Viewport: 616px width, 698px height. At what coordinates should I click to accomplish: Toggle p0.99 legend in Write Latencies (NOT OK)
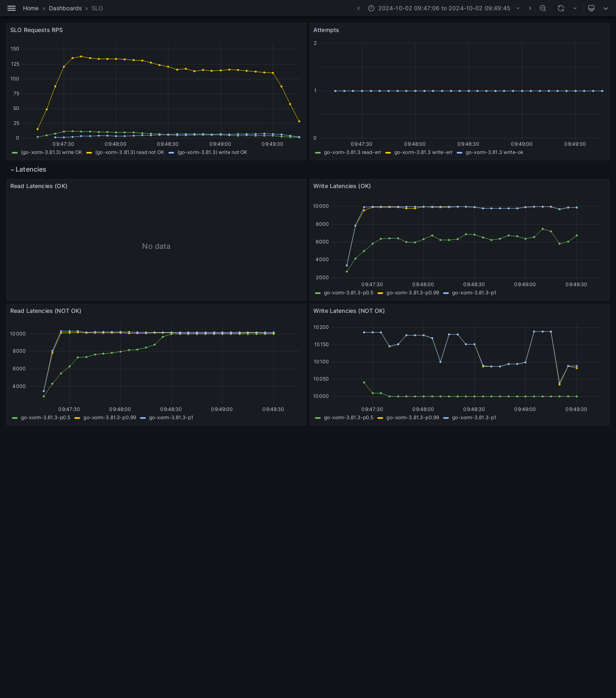coord(413,418)
